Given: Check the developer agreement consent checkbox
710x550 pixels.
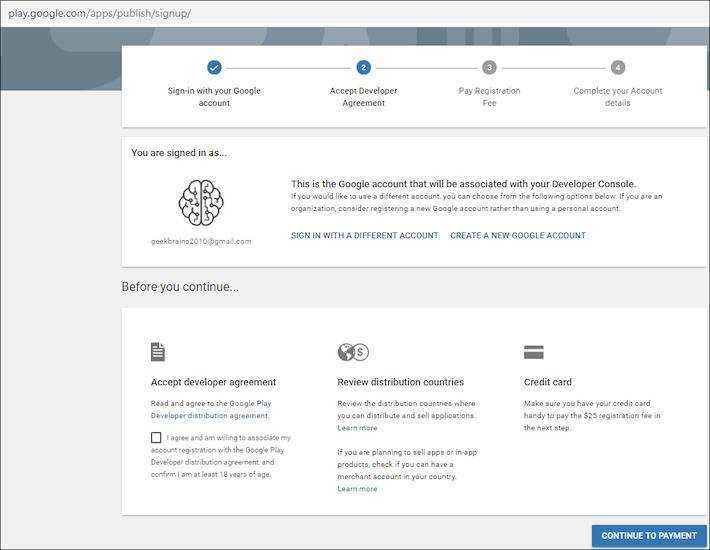Looking at the screenshot, I should click(x=156, y=437).
